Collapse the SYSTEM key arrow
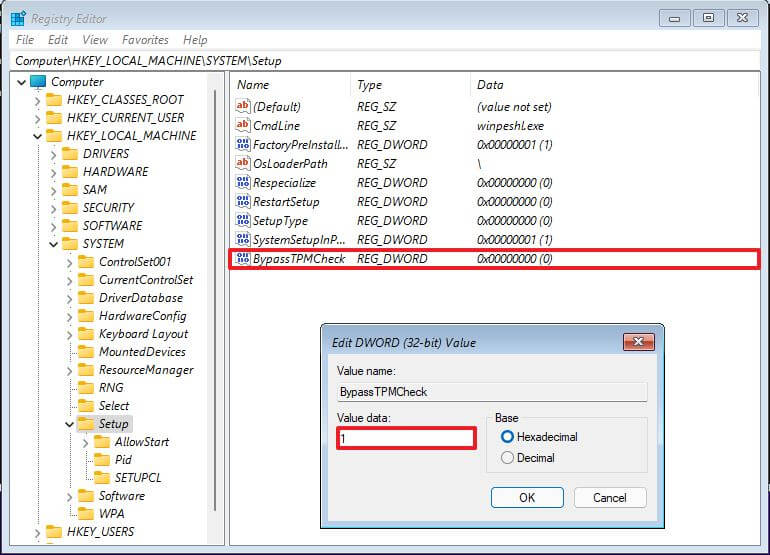This screenshot has height=555, width=770. [54, 244]
